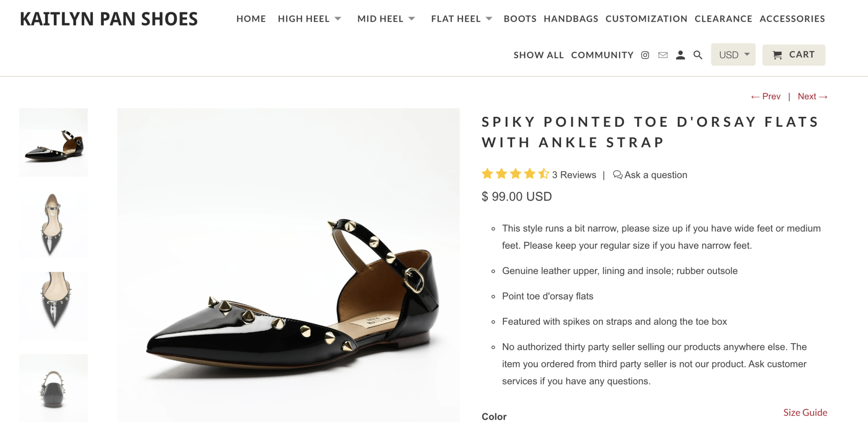The image size is (868, 422).
Task: Navigate to Handbags page
Action: tap(571, 19)
